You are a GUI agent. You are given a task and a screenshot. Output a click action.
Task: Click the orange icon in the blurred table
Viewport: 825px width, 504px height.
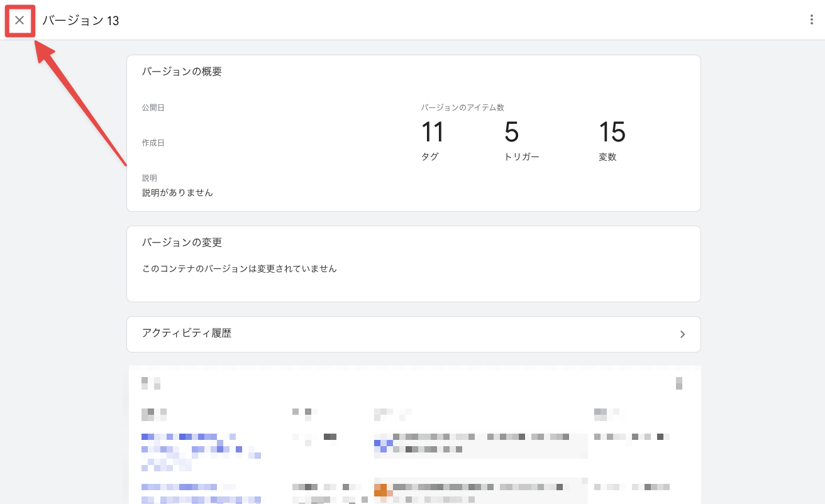[x=382, y=490]
